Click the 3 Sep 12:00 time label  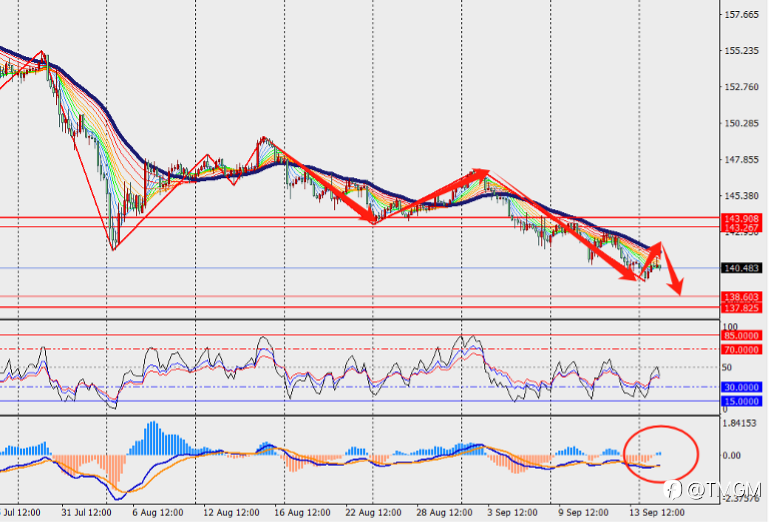point(512,513)
